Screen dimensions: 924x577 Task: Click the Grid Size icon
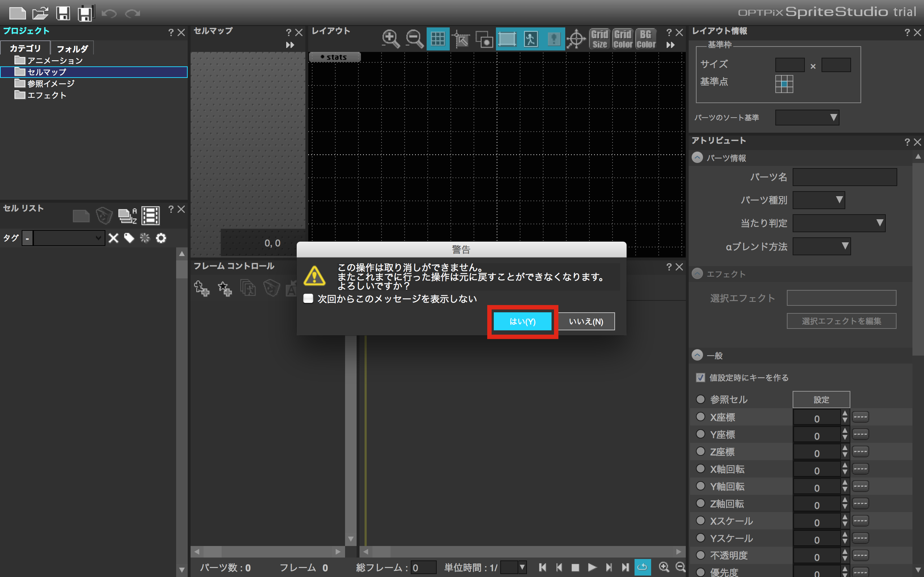point(600,39)
